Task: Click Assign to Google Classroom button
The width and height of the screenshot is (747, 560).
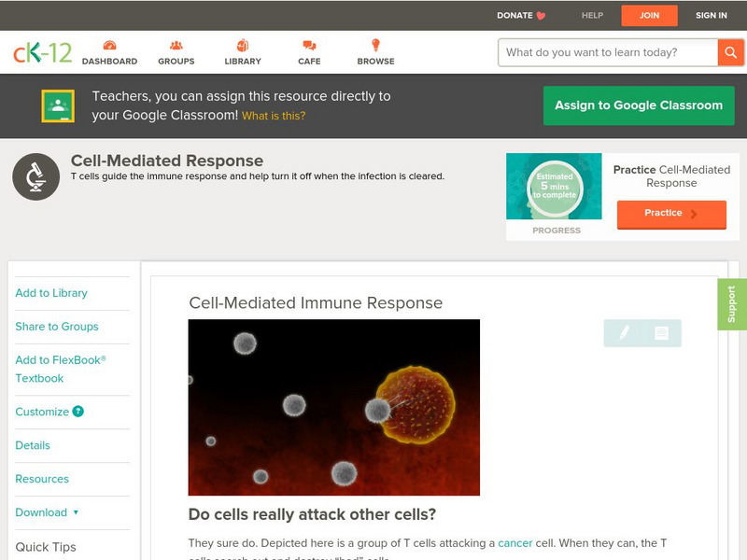Action: (639, 105)
